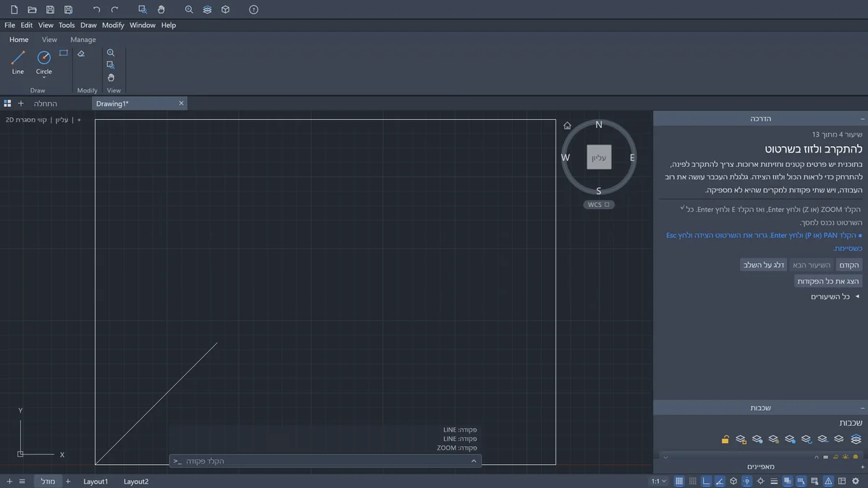Select the Circle tool in the ribbon
This screenshot has height=488, width=868.
tap(44, 61)
